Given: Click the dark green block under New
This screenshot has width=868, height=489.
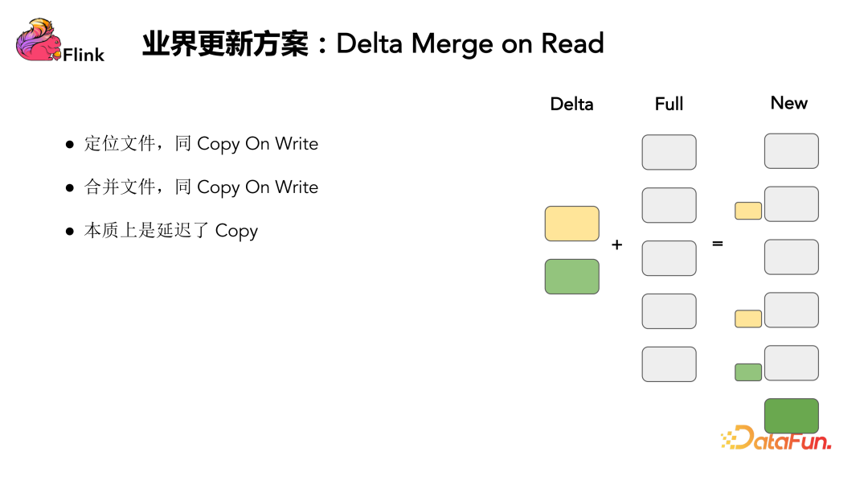Looking at the screenshot, I should (x=792, y=415).
